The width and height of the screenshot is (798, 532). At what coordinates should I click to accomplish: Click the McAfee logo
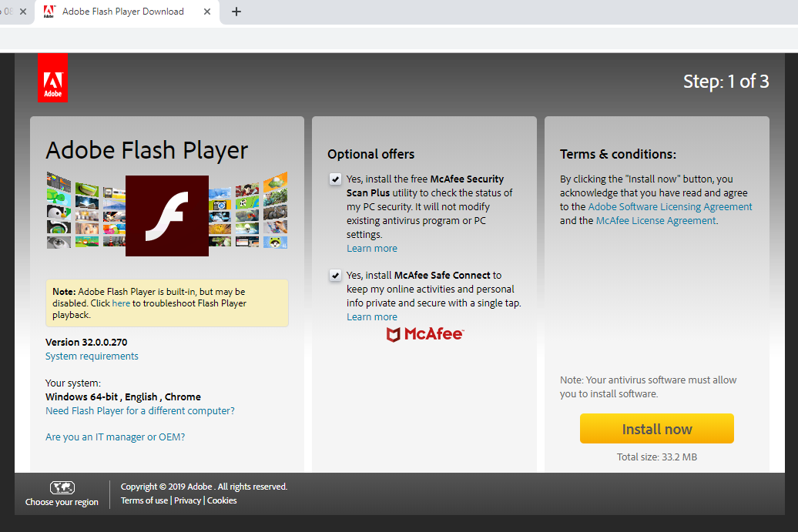click(x=425, y=334)
